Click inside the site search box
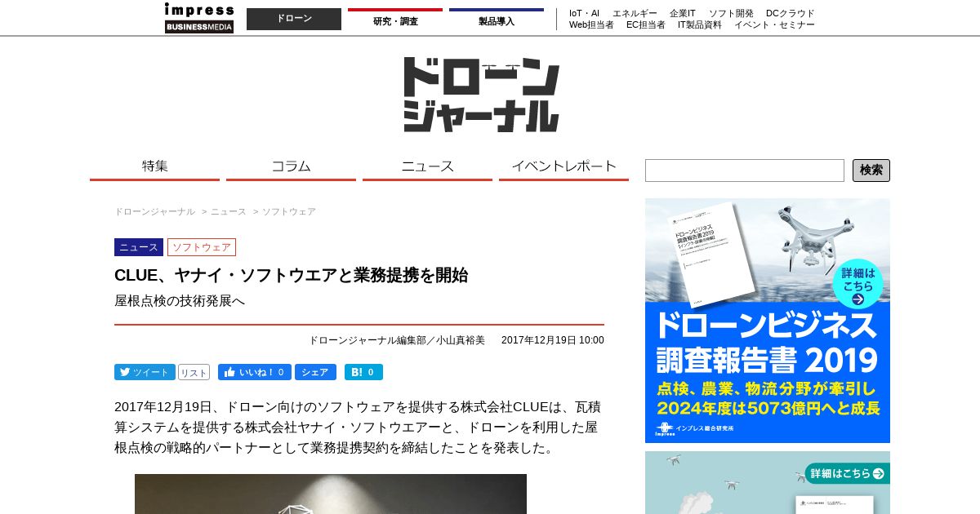This screenshot has width=980, height=514. click(745, 171)
